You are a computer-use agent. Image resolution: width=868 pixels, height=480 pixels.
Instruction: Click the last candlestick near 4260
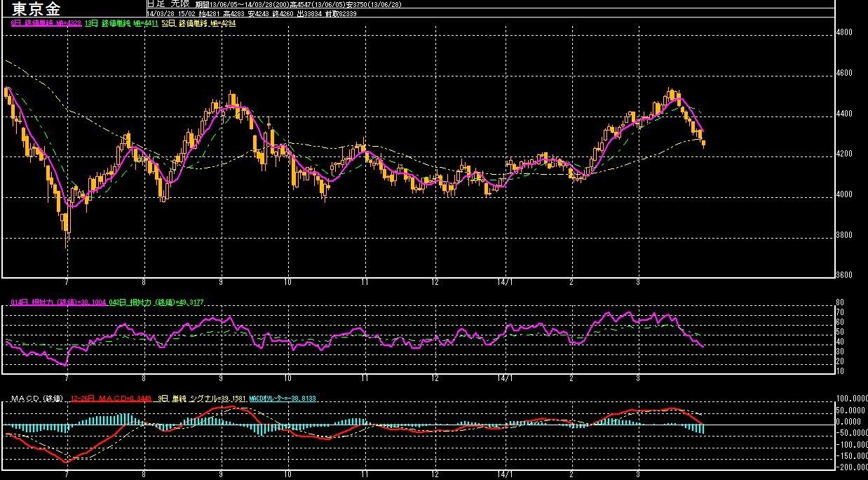pos(703,142)
